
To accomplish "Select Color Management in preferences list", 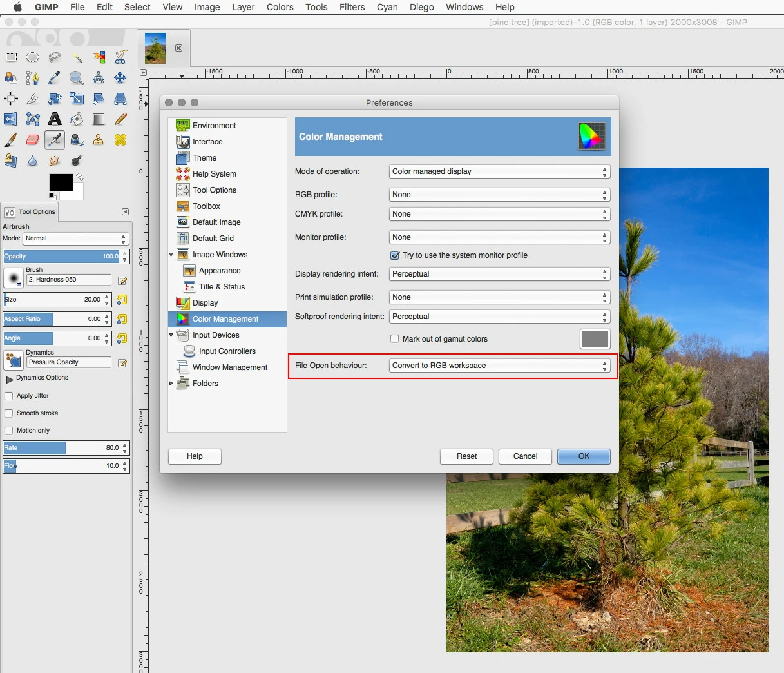I will (227, 319).
